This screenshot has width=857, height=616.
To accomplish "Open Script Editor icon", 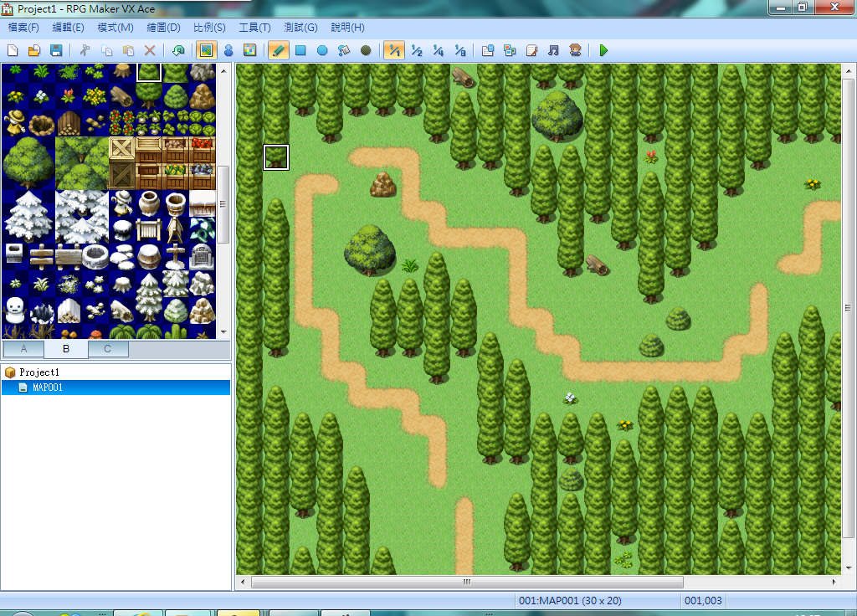I will (531, 51).
